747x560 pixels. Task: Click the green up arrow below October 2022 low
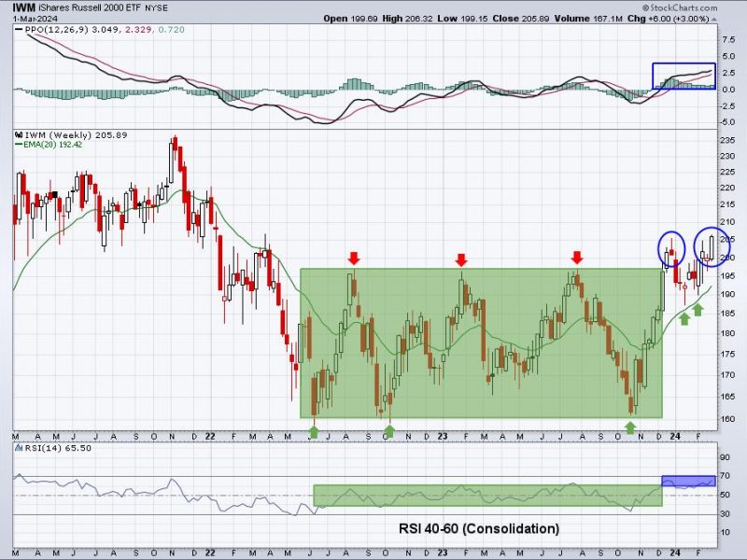[389, 431]
